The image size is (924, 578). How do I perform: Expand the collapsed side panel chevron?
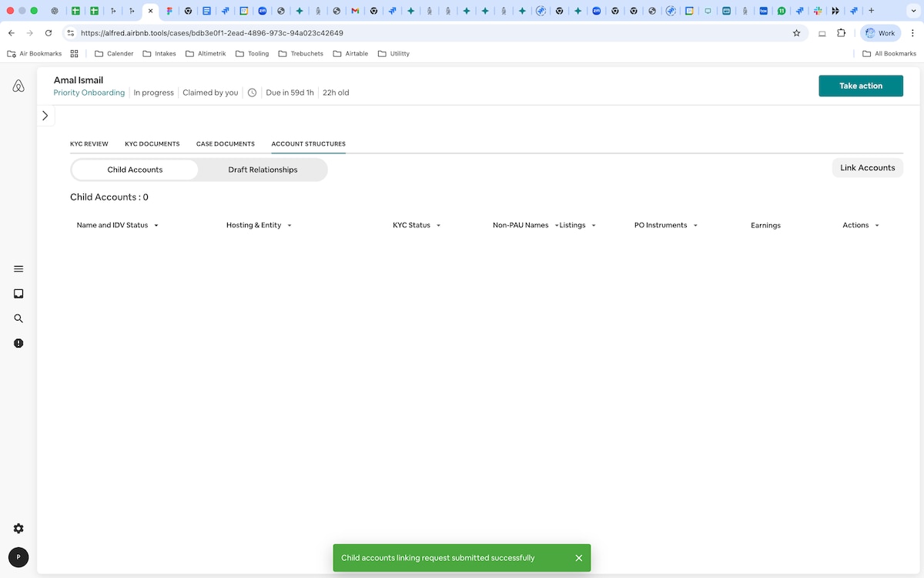pos(45,116)
